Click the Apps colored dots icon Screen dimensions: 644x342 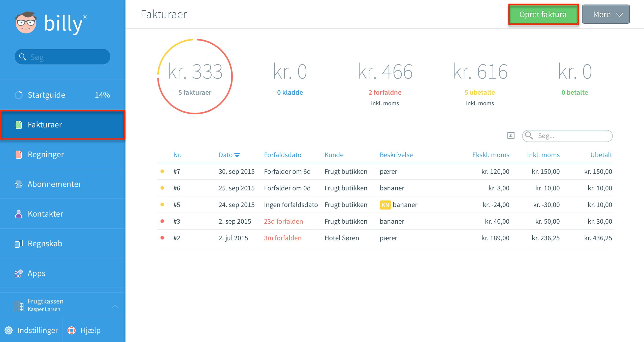19,273
